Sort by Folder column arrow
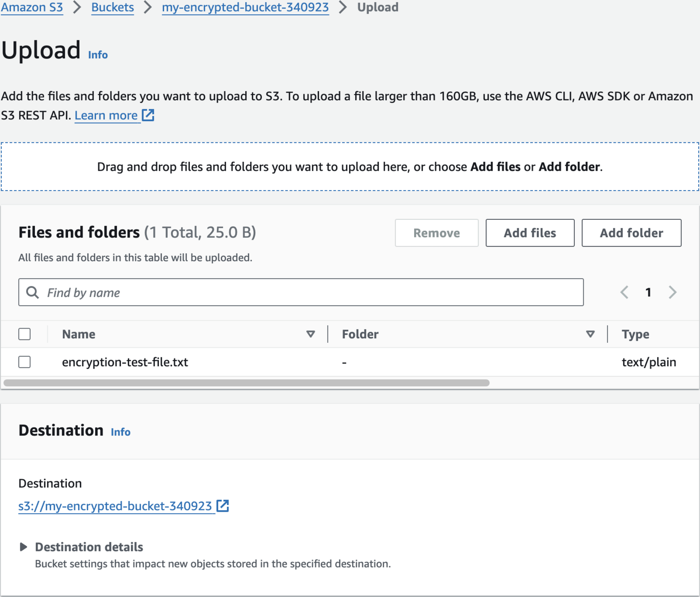Image resolution: width=700 pixels, height=597 pixels. tap(590, 334)
